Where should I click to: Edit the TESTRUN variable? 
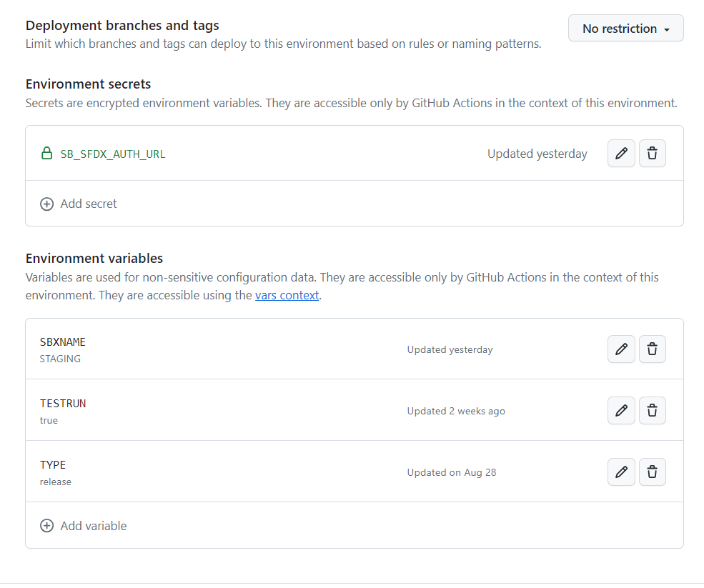[621, 411]
